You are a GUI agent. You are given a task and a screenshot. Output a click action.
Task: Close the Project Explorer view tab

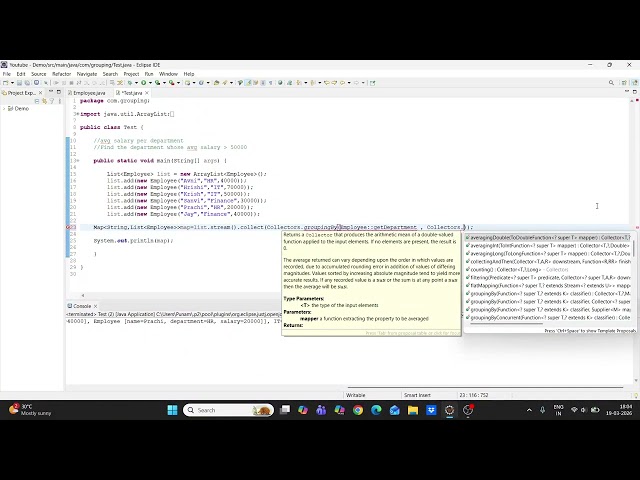tap(40, 93)
